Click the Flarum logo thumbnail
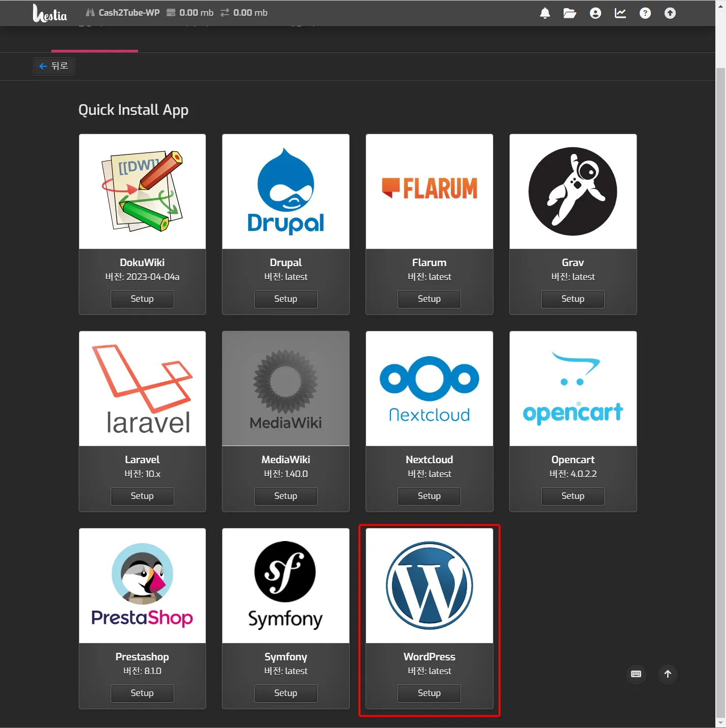This screenshot has width=726, height=728. click(x=430, y=192)
